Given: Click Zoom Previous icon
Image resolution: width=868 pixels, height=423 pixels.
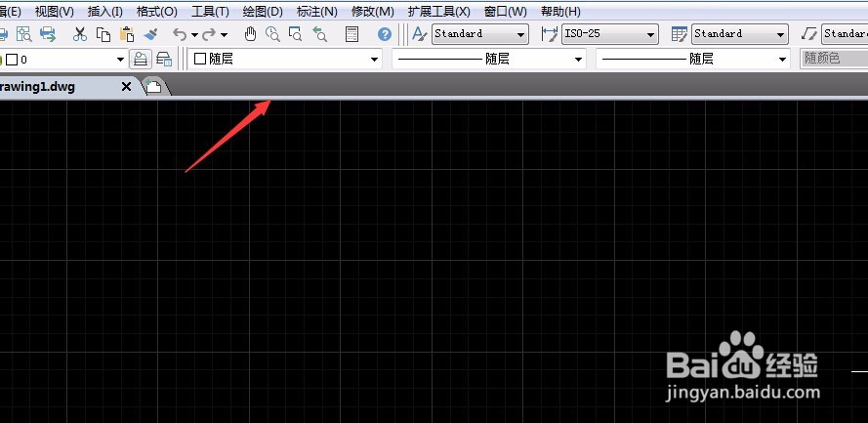Looking at the screenshot, I should pyautogui.click(x=319, y=34).
